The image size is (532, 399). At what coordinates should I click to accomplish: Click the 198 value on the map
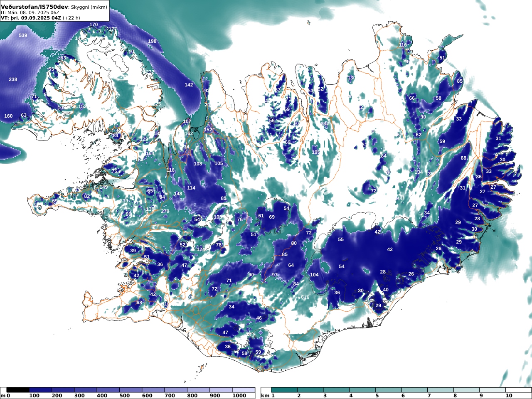click(153, 41)
